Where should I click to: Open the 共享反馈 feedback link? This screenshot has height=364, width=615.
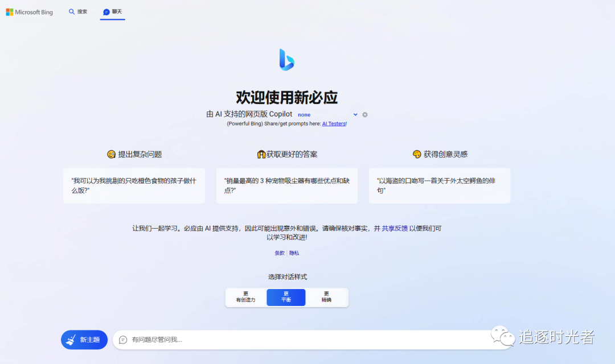pos(395,229)
